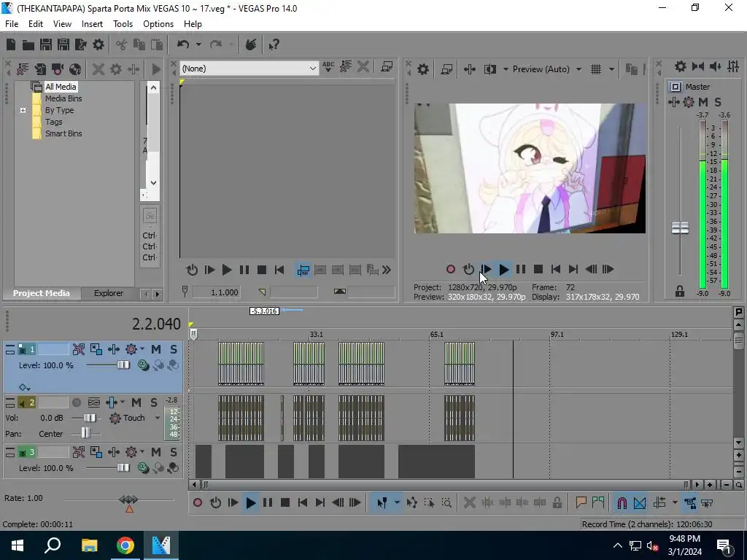747x560 pixels.
Task: Select the Zoom Edit tool
Action: (446, 503)
